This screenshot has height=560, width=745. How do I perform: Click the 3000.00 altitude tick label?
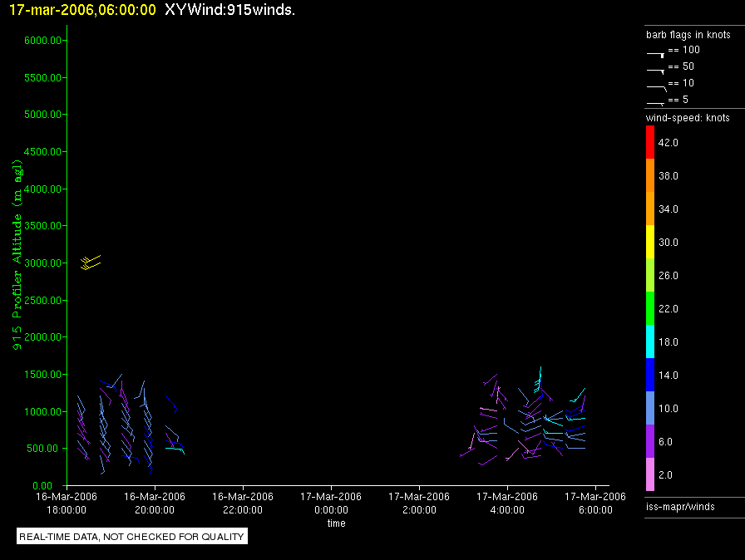(x=42, y=263)
